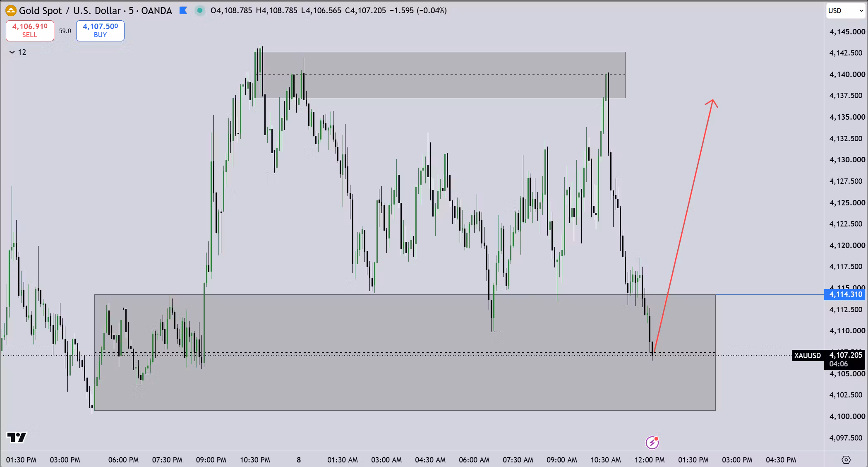Select the lower gray demand zone rectangle

pos(405,352)
